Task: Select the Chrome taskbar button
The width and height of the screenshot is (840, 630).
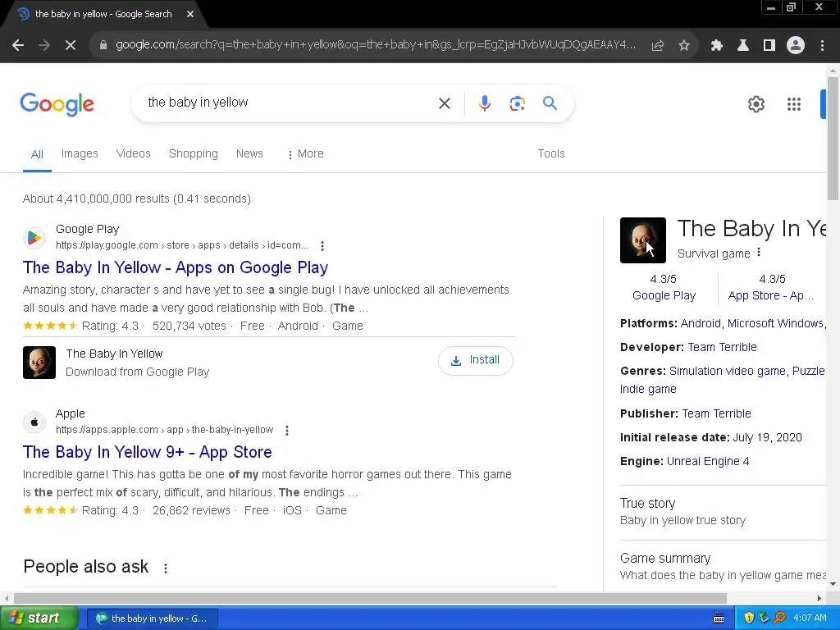Action: click(152, 619)
